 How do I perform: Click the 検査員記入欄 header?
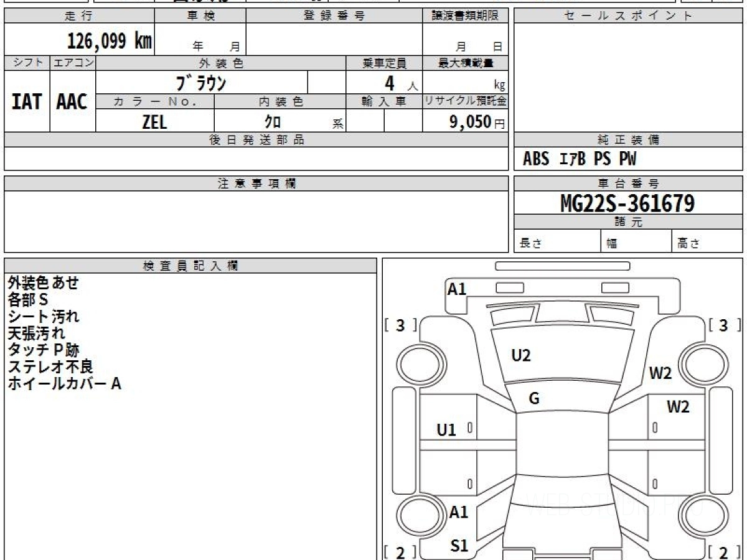pyautogui.click(x=190, y=266)
